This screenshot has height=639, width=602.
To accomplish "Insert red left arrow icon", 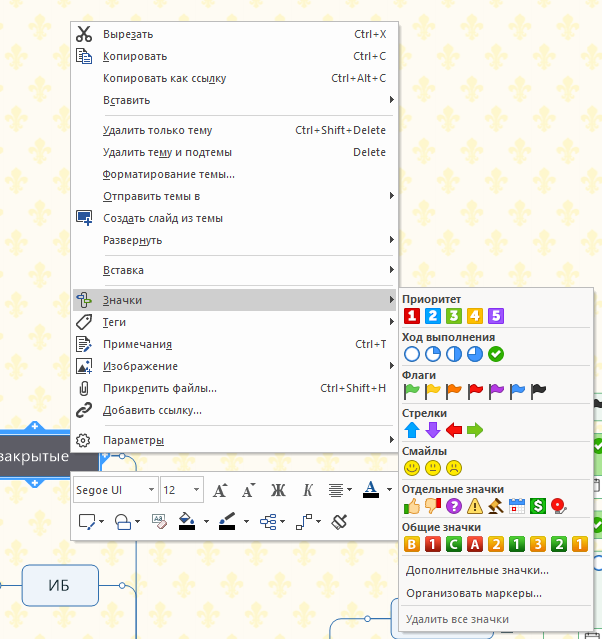I will [454, 430].
